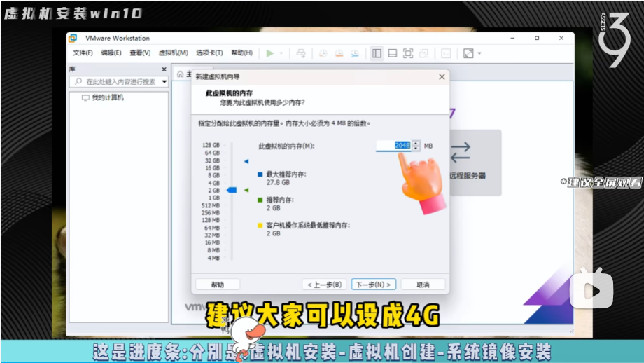This screenshot has height=363, width=644.
Task: Open the 选项卡(T) menu
Action: coord(209,53)
